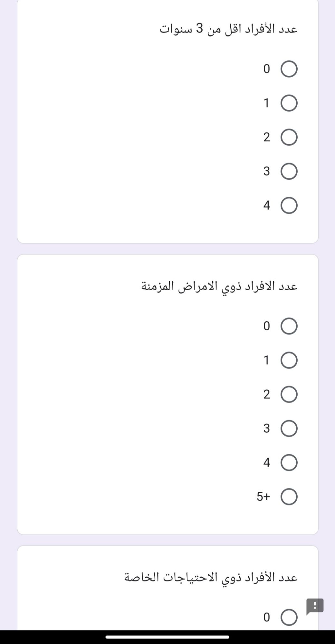Choose 4 for members under 3 years
The width and height of the screenshot is (335, 644).
[x=289, y=205]
